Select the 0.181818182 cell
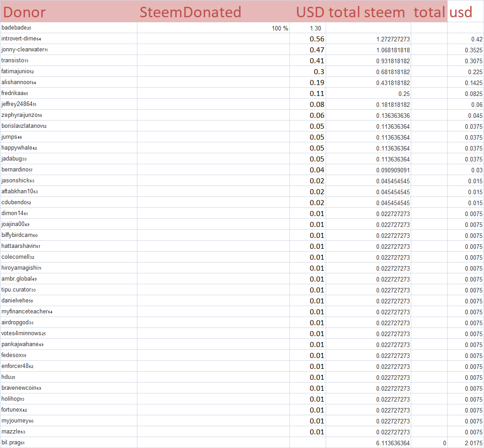484x448 pixels. tap(368, 104)
